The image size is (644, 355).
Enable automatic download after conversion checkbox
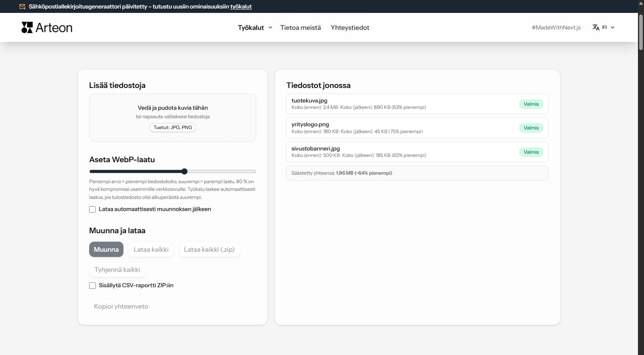point(92,209)
